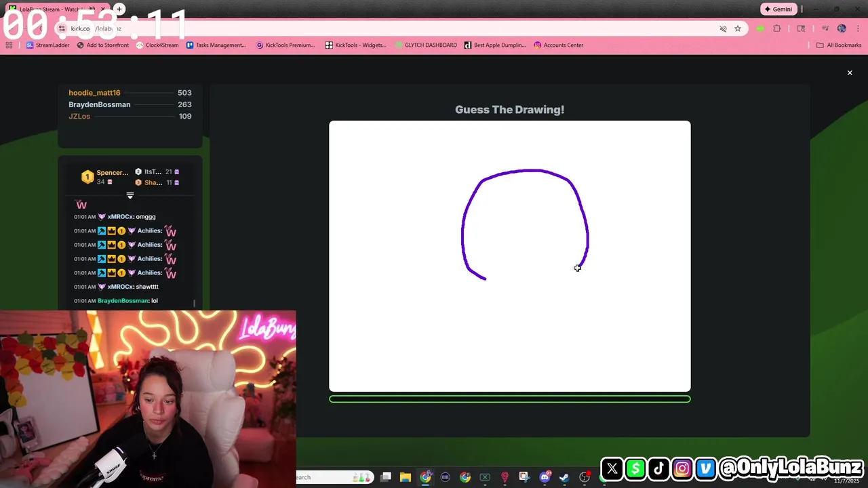This screenshot has height=488, width=868.
Task: Open GLYTCH DASHBOARD bookmark
Action: [426, 45]
